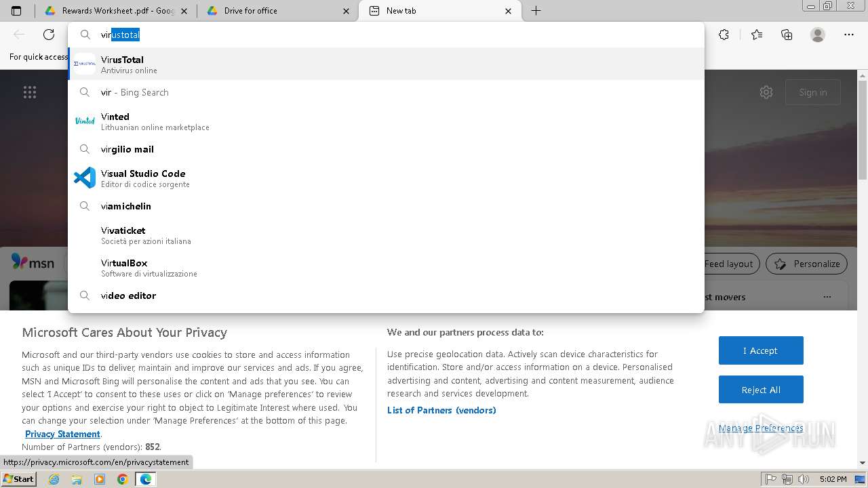The height and width of the screenshot is (488, 868).
Task: Select the Vinted marketplace suggestion
Action: pos(386,121)
